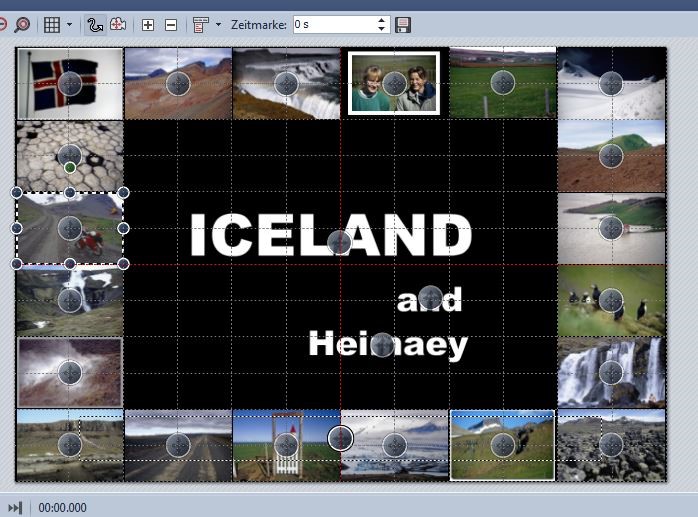Increase Zeitmarke value with up arrow
698x517 pixels.
pyautogui.click(x=382, y=20)
